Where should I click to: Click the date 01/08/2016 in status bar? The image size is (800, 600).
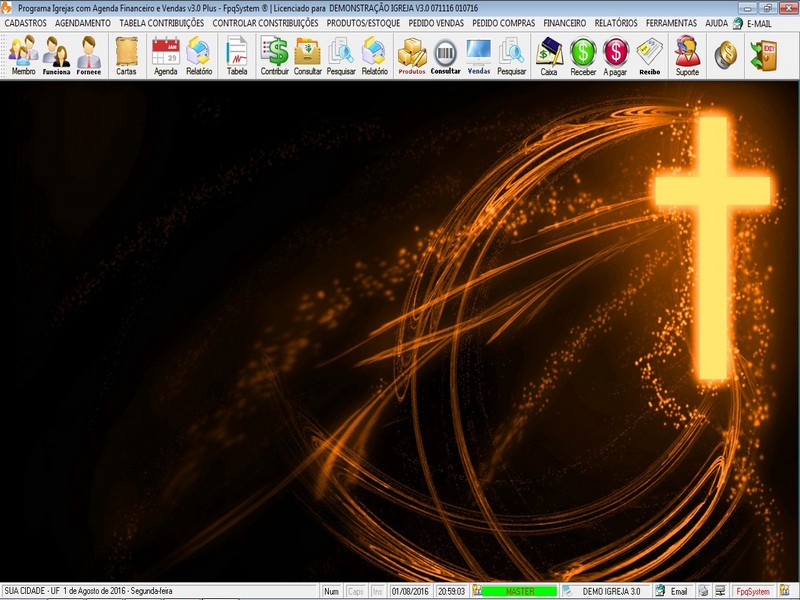pos(410,591)
